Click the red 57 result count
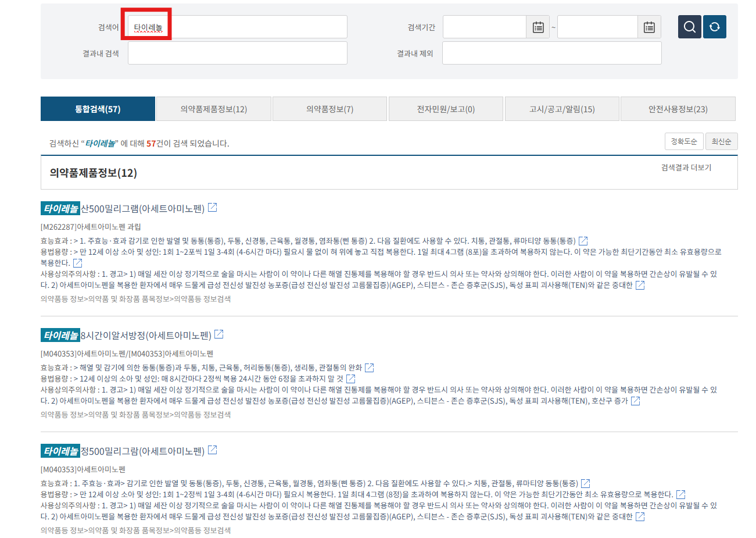756x538 pixels. pos(151,144)
